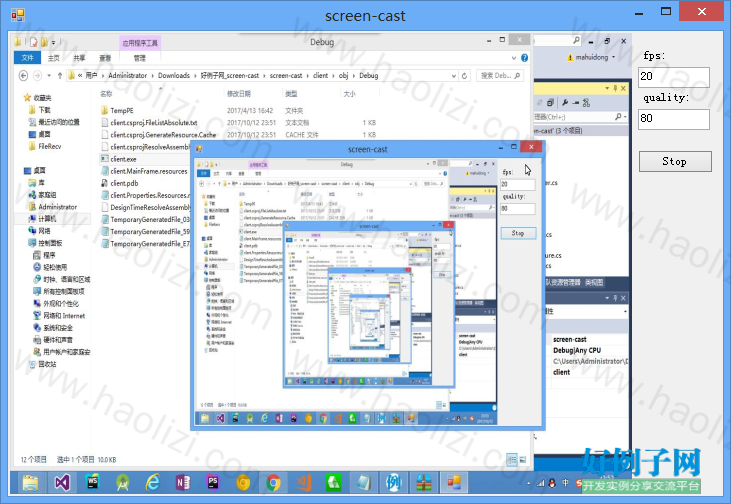The width and height of the screenshot is (731, 504).
Task: Click the wrench properties icon in Solution Explorer toolbar
Action: pyautogui.click(x=565, y=103)
